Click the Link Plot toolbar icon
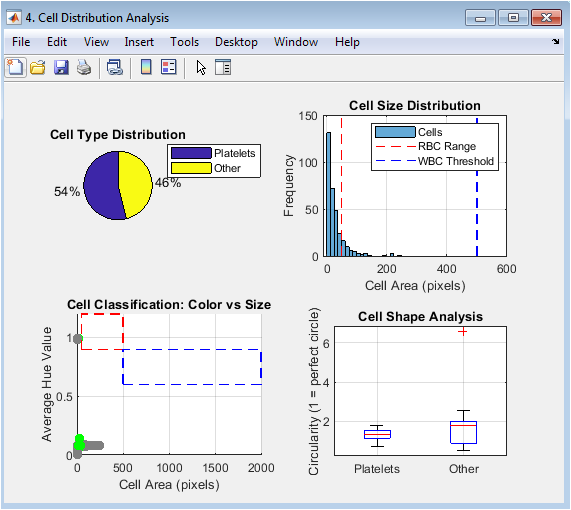Image resolution: width=571 pixels, height=510 pixels. point(115,67)
